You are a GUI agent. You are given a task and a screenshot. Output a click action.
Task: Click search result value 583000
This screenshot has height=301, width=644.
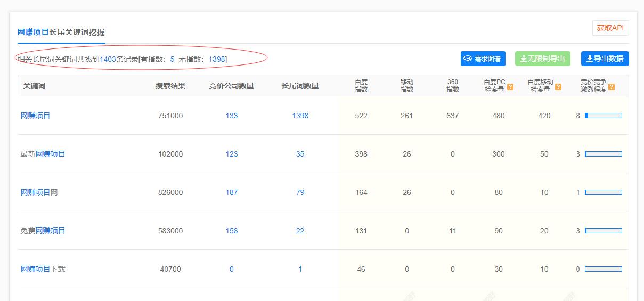point(170,231)
